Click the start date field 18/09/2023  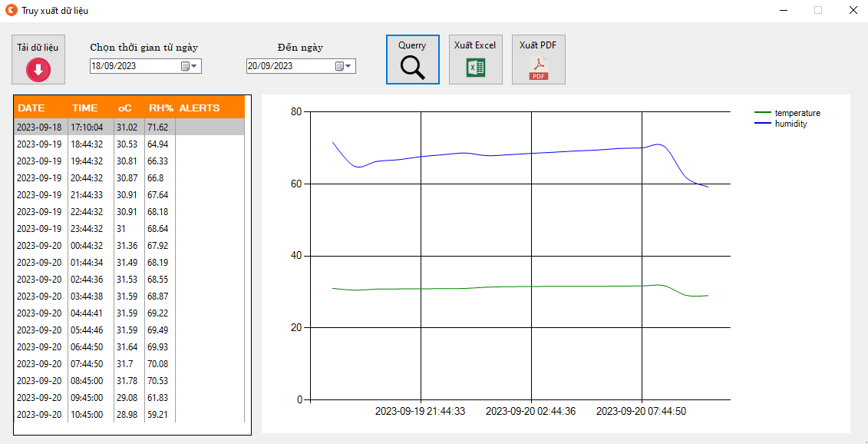[x=134, y=66]
